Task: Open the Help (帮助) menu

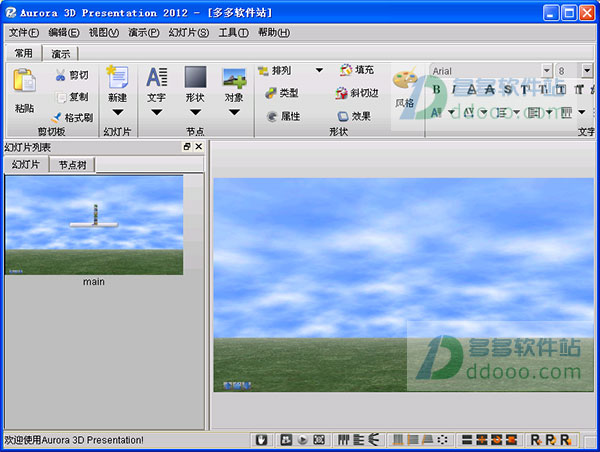Action: click(274, 33)
